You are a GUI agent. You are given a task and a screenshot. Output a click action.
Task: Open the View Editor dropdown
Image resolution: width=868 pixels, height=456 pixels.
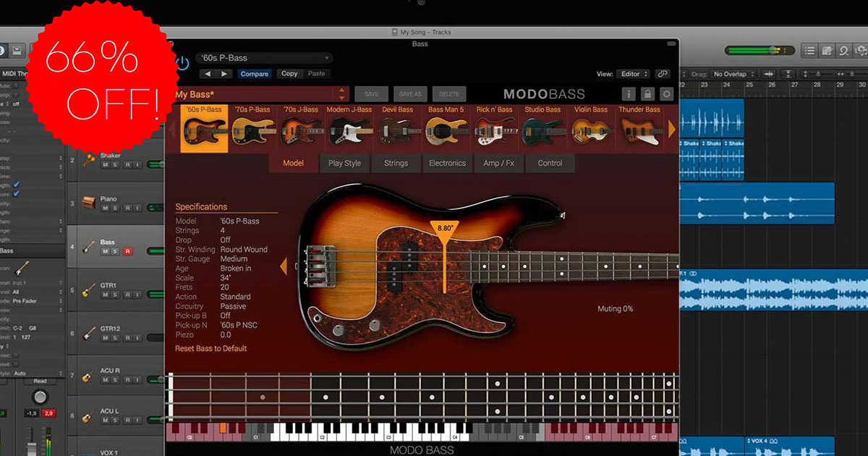click(633, 74)
